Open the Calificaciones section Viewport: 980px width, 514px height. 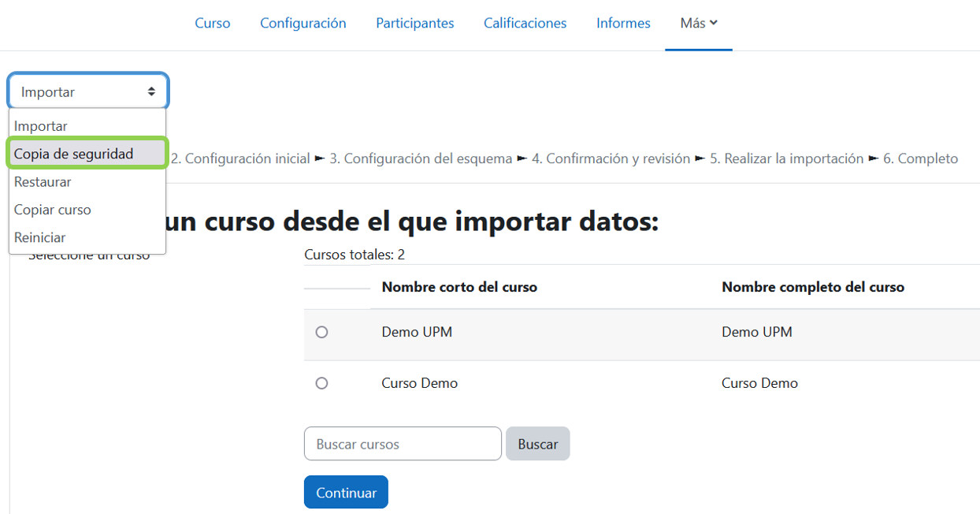(x=525, y=23)
